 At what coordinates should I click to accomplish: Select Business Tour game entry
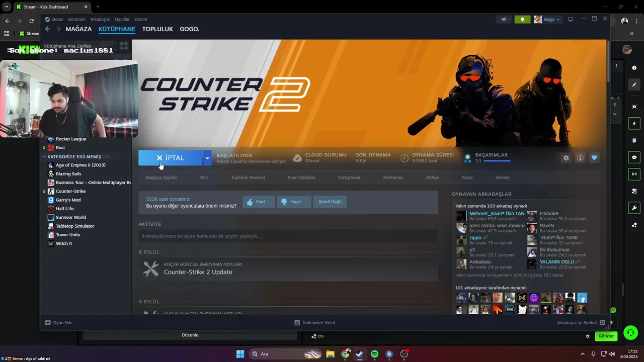(89, 183)
